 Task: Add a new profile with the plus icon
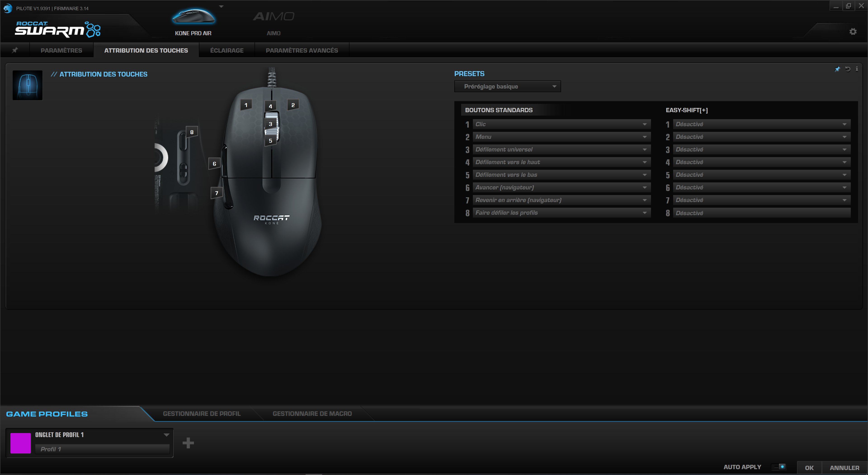coord(188,443)
